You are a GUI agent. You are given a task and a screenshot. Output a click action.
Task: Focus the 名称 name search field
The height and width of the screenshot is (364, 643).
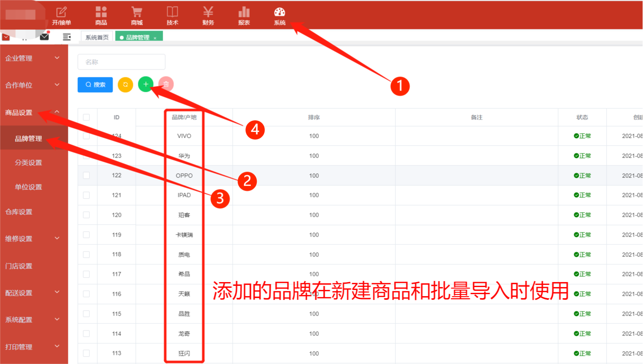[121, 62]
